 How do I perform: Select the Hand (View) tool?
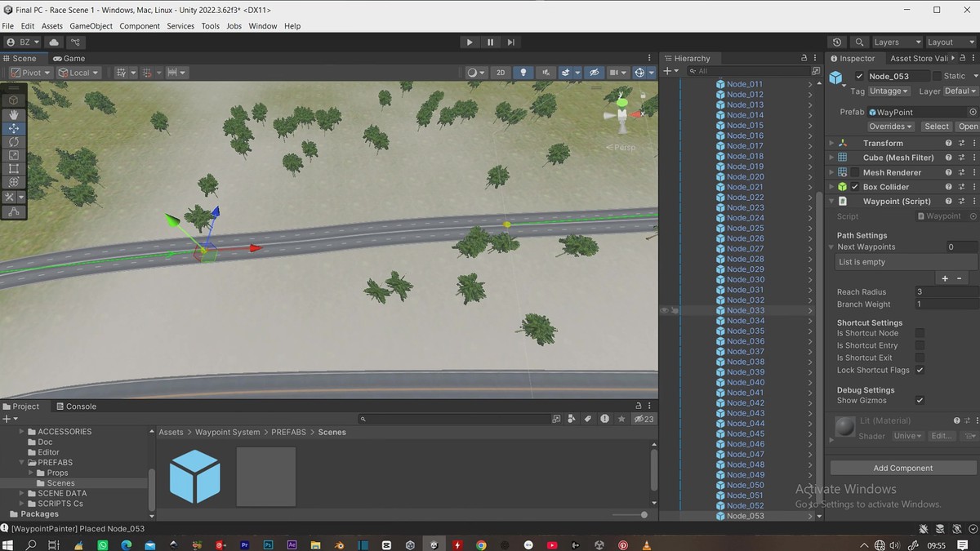pos(14,114)
